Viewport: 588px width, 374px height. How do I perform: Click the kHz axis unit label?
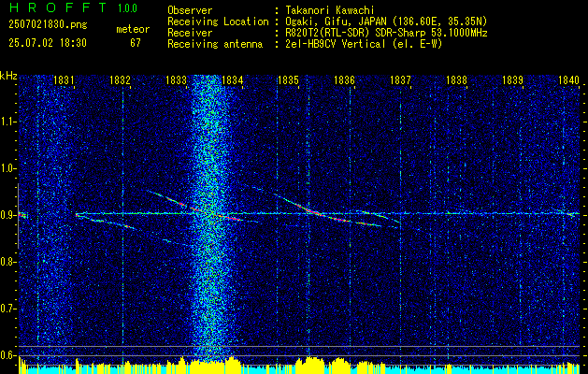point(8,76)
